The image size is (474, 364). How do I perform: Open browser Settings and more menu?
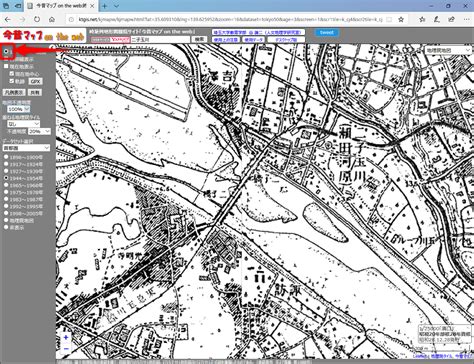coord(466,19)
